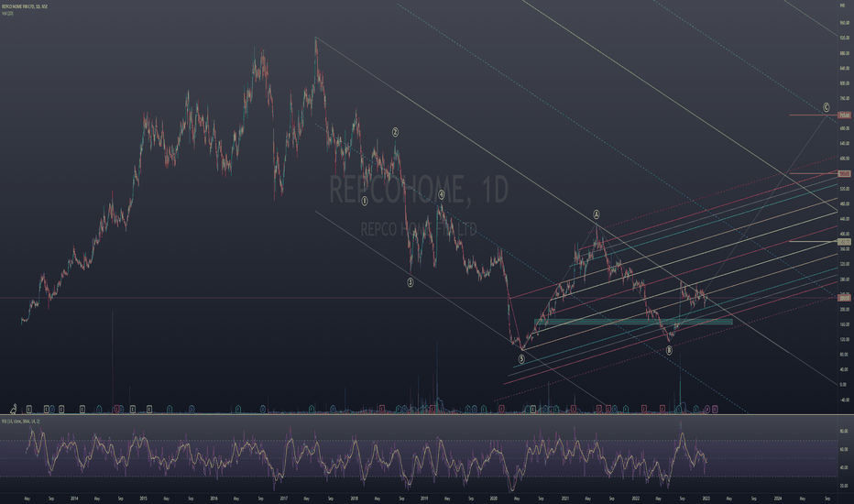
Task: Select the circled wave 5 label
Action: point(521,359)
